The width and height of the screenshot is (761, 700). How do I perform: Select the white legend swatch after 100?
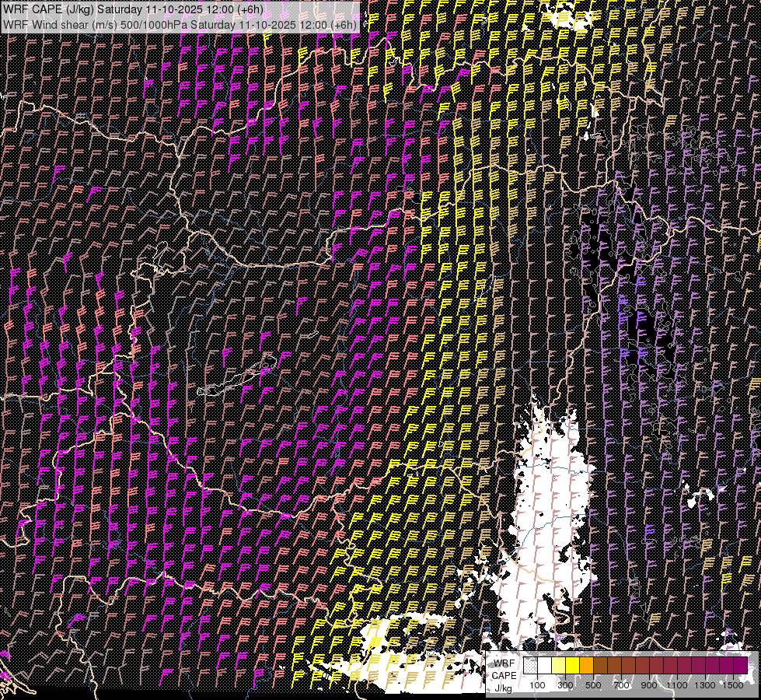point(545,665)
